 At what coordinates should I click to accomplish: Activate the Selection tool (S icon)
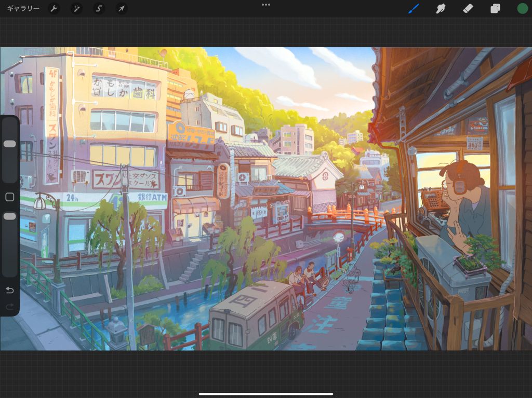tap(99, 8)
